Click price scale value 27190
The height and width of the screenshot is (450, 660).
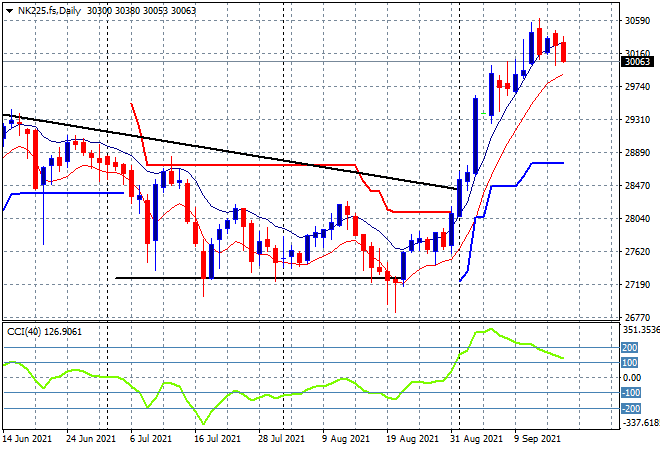click(x=637, y=285)
